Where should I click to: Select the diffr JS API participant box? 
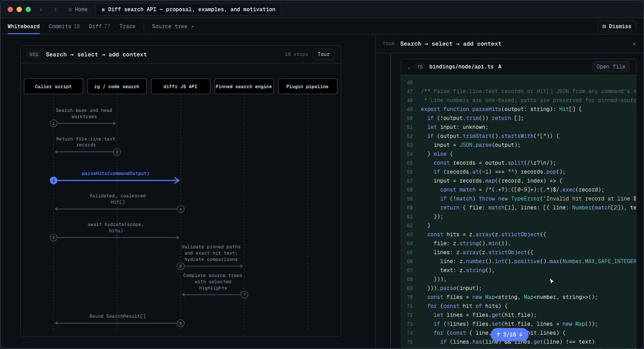[x=180, y=86]
